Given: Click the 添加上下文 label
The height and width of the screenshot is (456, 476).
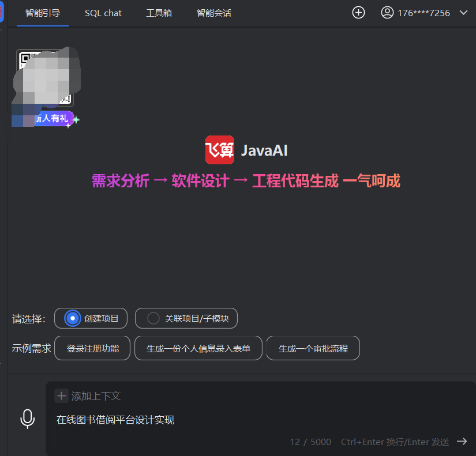Looking at the screenshot, I should pos(96,396).
